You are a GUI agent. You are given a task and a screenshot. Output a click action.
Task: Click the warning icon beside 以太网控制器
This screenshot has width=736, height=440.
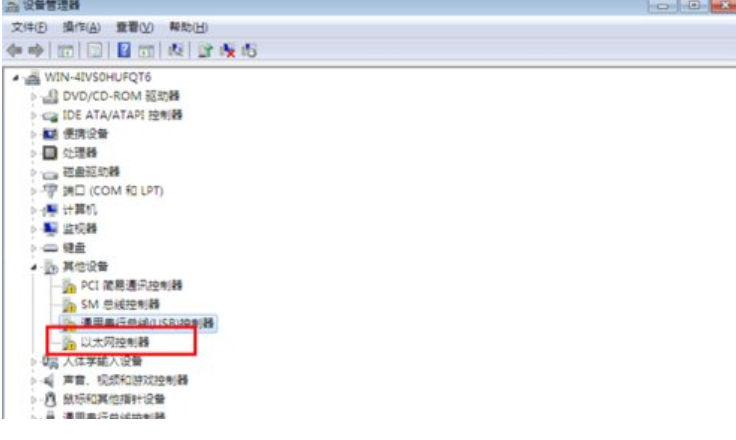tap(69, 343)
